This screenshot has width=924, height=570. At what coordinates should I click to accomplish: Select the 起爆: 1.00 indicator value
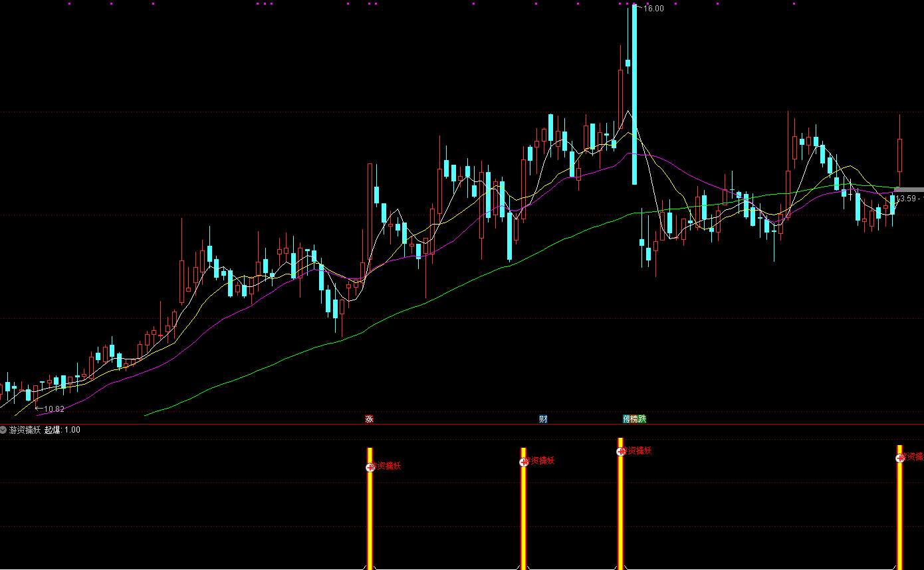(66, 430)
